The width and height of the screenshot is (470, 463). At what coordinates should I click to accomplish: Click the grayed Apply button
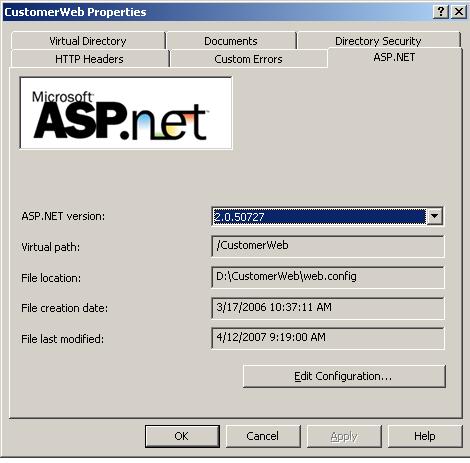click(344, 436)
